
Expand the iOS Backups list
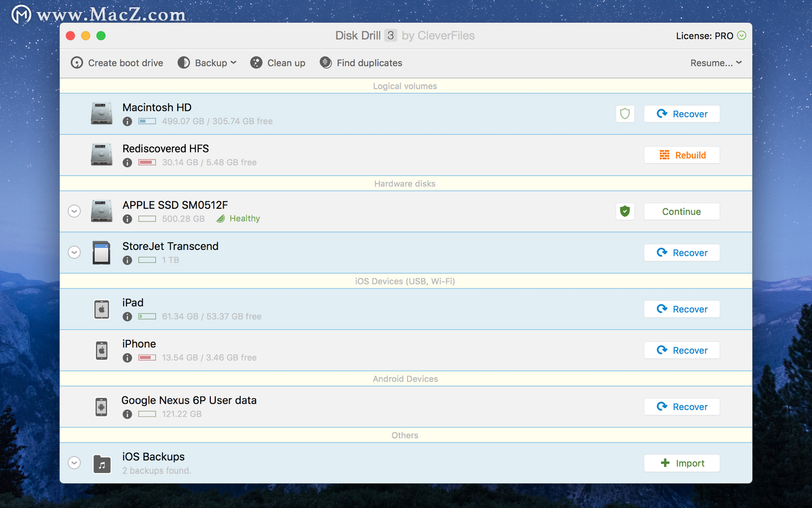(x=74, y=463)
